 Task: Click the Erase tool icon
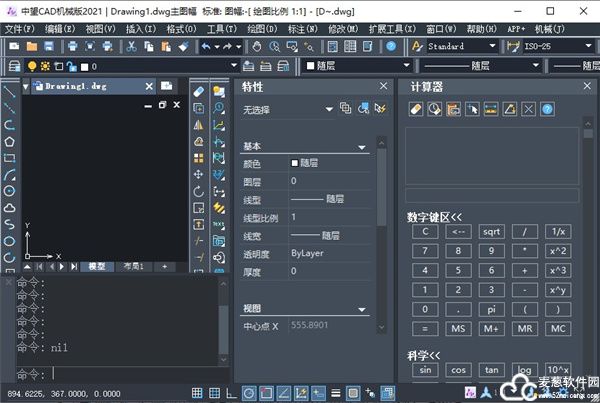tap(199, 91)
